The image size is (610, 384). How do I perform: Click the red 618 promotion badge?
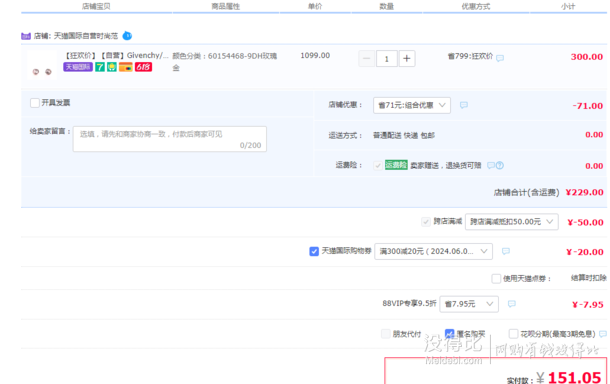pyautogui.click(x=143, y=67)
